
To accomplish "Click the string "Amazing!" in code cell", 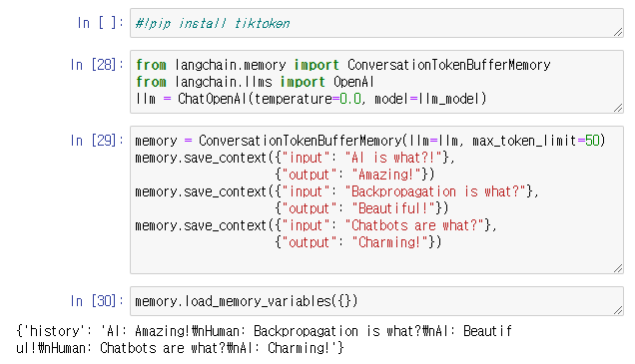I will click(386, 175).
